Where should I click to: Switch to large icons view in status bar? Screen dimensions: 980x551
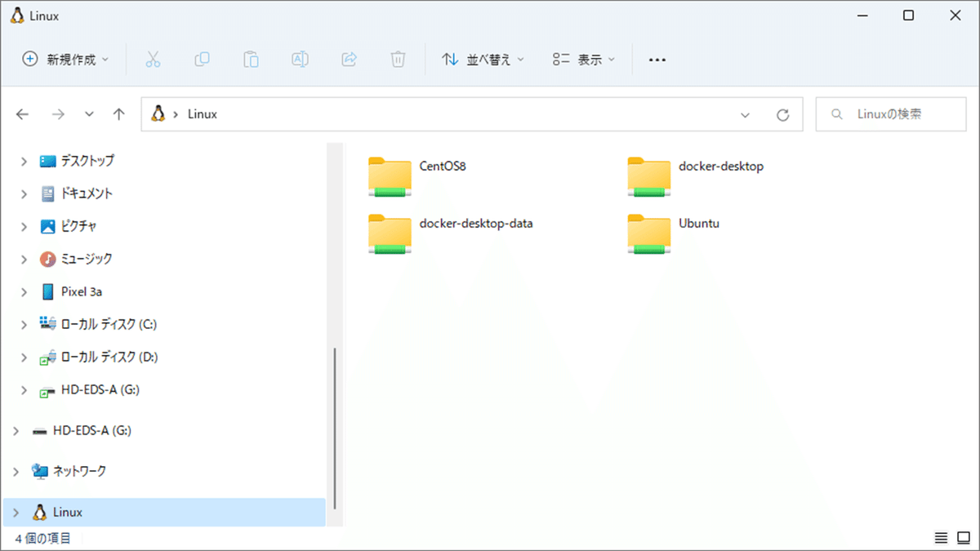coord(964,538)
